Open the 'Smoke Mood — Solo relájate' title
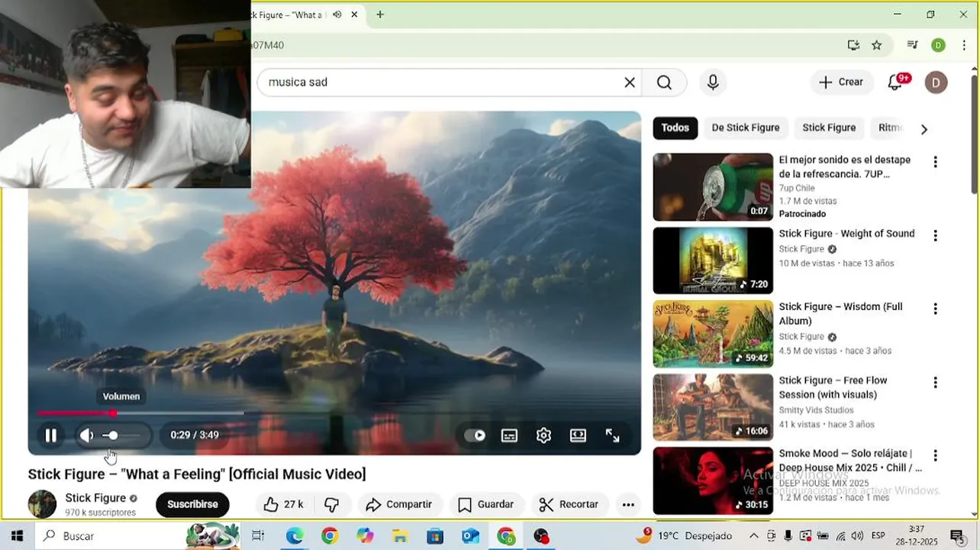 click(x=850, y=461)
